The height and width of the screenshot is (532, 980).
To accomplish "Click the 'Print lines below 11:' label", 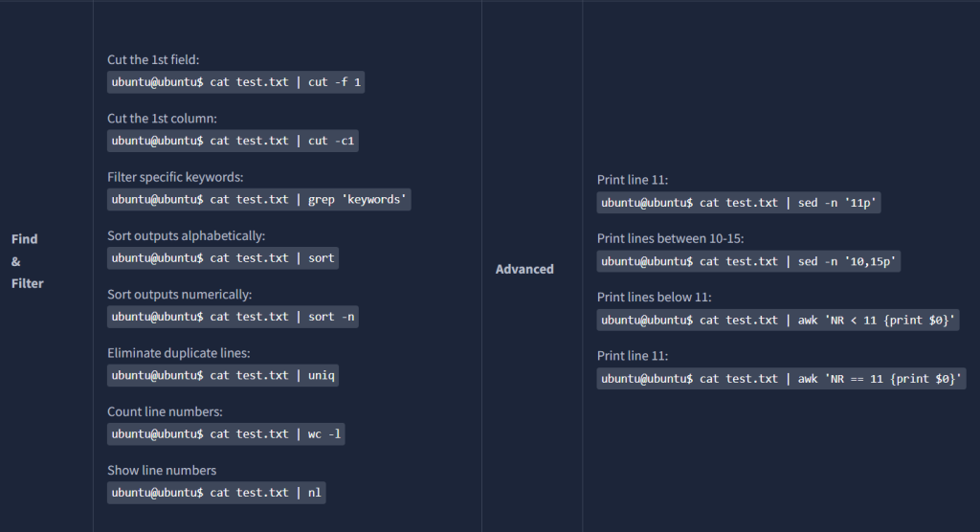I will tap(654, 297).
